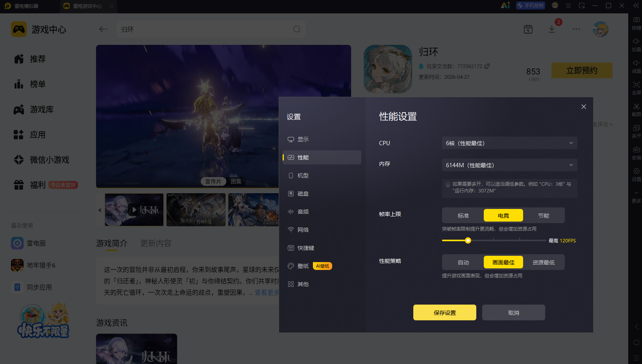Switch to the 更新内容 tab

[156, 243]
